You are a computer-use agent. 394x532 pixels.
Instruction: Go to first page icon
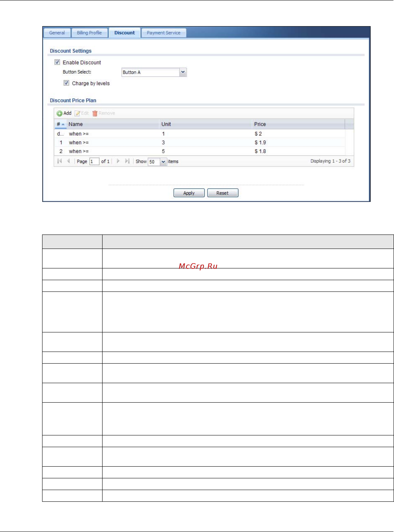[x=60, y=161]
